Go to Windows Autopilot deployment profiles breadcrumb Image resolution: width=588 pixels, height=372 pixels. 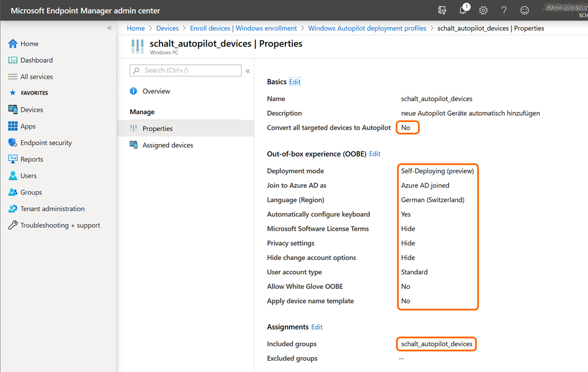pyautogui.click(x=367, y=28)
